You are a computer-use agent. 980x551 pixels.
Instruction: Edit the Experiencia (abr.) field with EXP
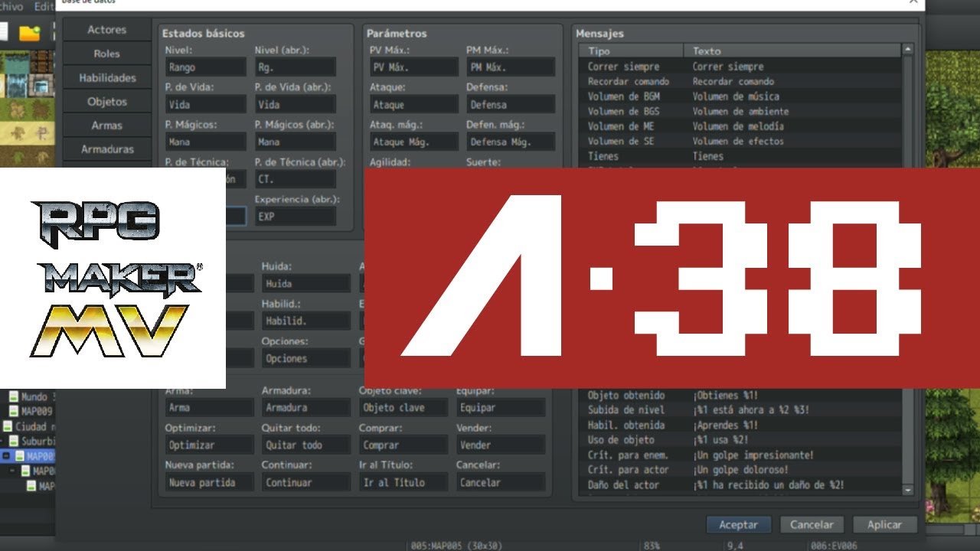295,217
